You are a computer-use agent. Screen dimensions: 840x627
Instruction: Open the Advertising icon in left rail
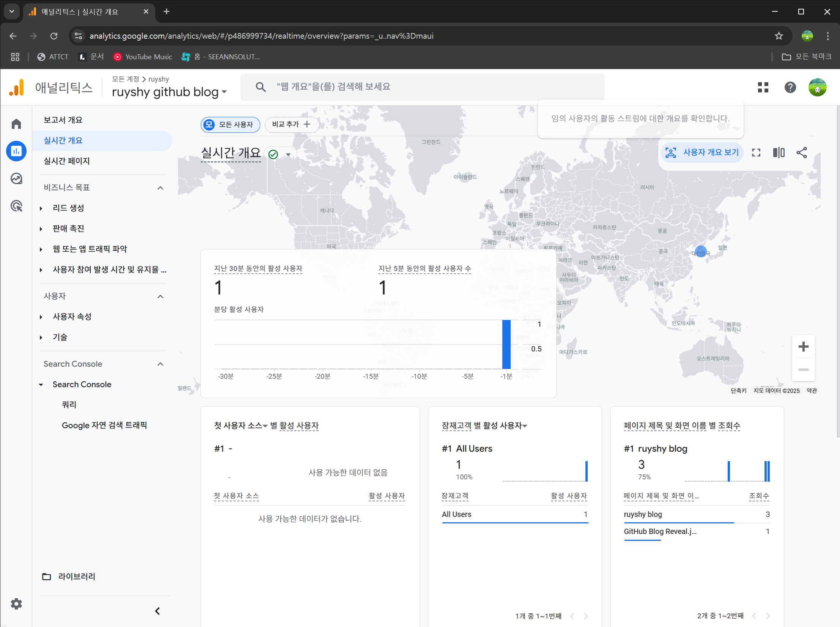tap(16, 206)
